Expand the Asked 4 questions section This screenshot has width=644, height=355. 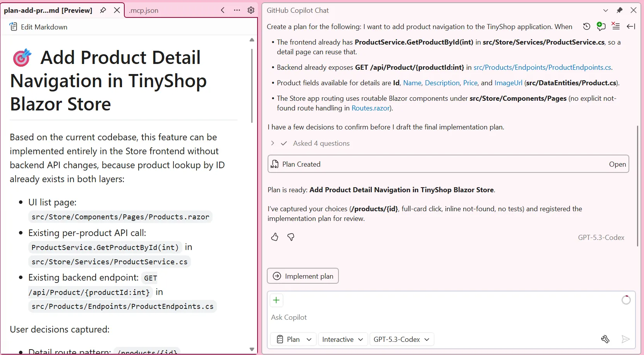click(273, 143)
